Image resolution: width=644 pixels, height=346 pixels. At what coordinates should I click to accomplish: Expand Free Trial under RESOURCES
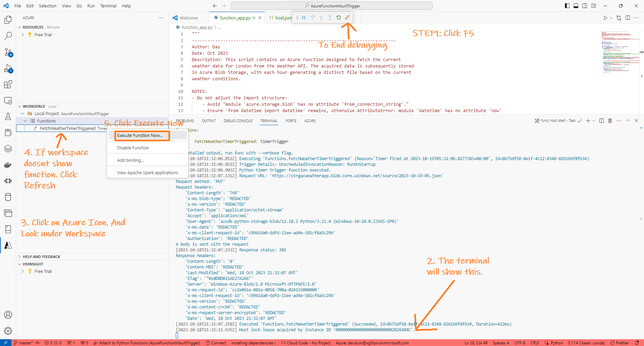(x=22, y=35)
